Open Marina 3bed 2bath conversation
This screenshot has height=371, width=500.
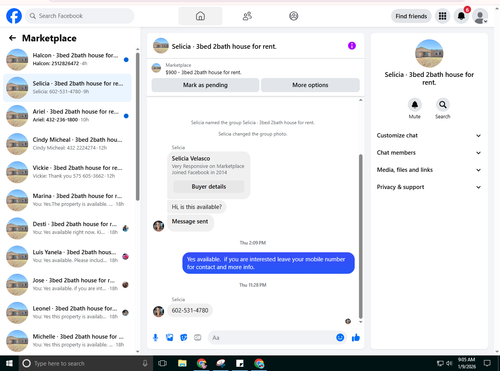[x=67, y=200]
